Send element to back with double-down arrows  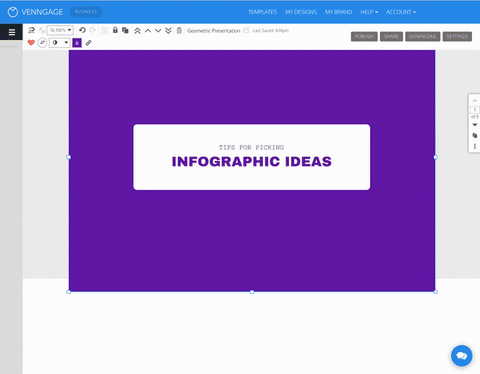coord(168,31)
